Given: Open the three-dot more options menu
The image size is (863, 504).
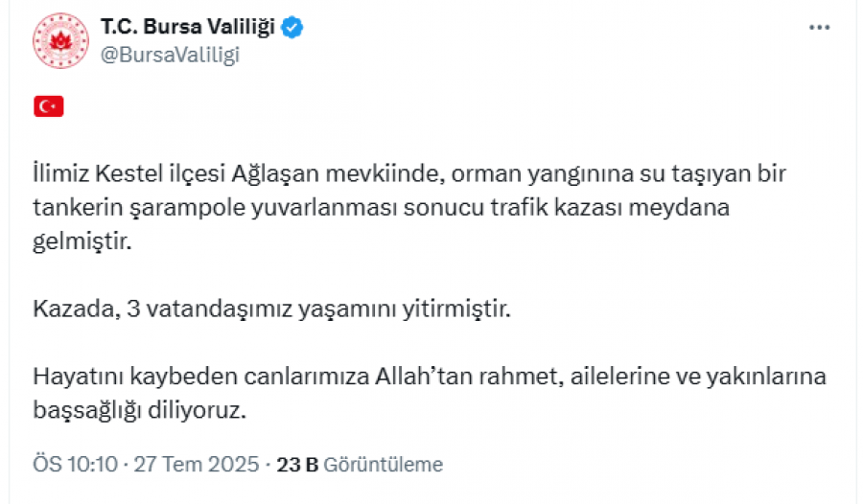Looking at the screenshot, I should [819, 28].
